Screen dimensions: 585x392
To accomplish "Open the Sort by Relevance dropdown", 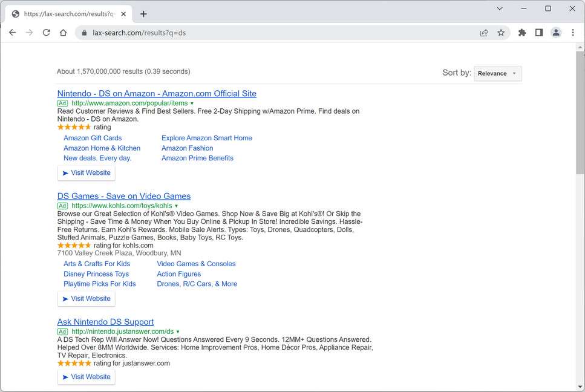I will 497,73.
